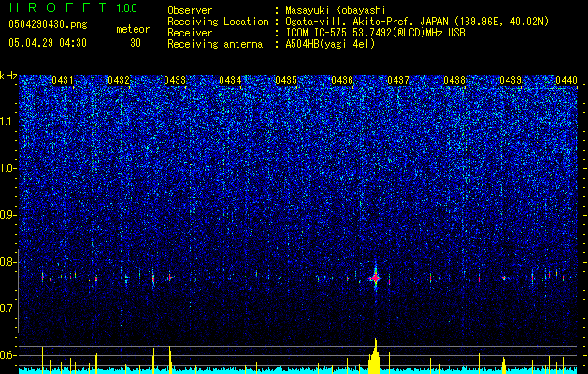588x374 pixels.
Task: Click observer name Masayuki Kobayashi
Action: (x=336, y=10)
